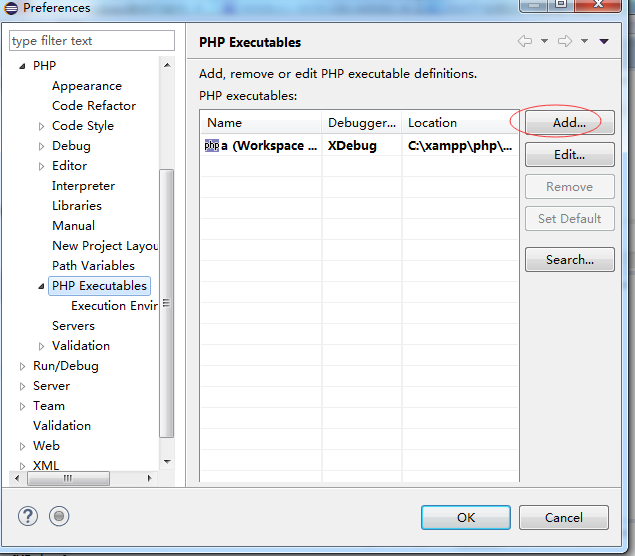Click tree scrollbar up arrow
Screen dimensions: 635x556
[x=167, y=65]
